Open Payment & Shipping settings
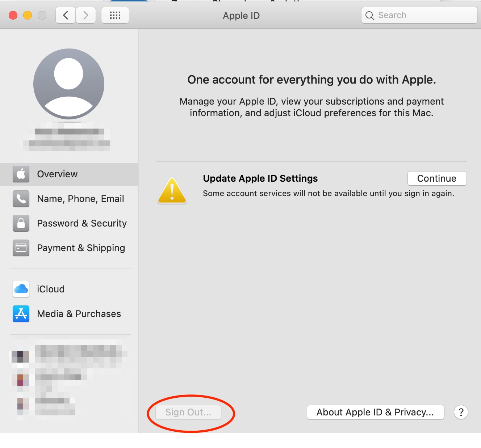The width and height of the screenshot is (481, 448). 69,248
